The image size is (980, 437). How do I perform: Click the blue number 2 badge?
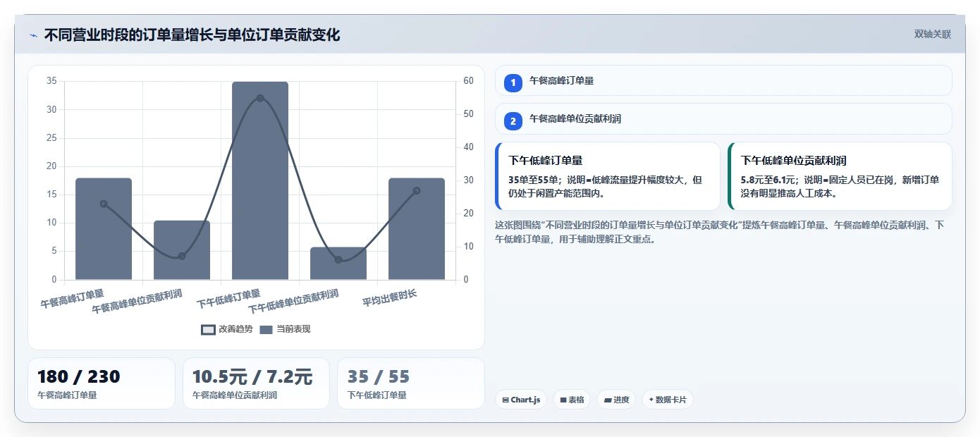[513, 121]
